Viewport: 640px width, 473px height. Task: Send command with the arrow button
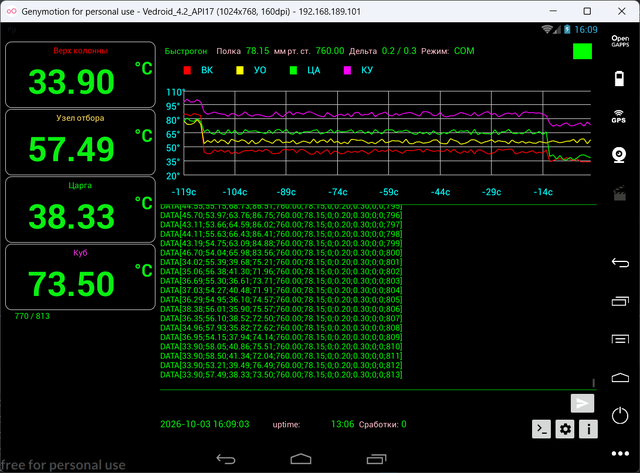(582, 404)
